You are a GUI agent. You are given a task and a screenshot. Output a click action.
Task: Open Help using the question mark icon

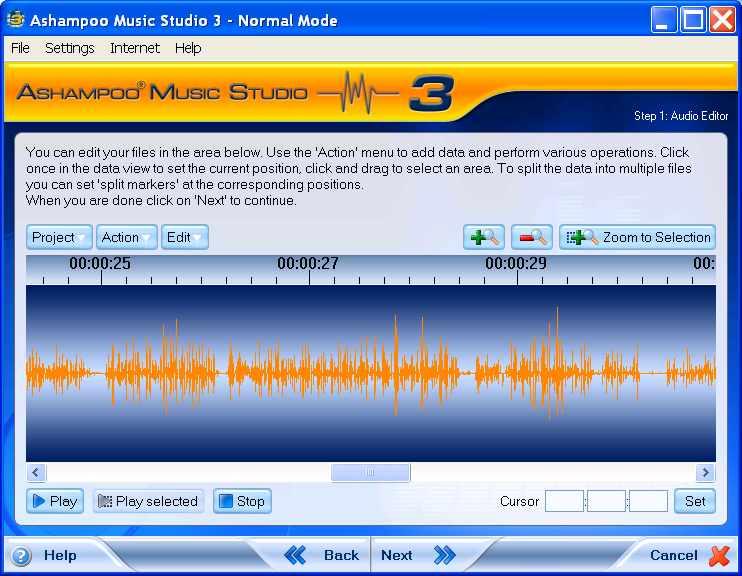click(22, 556)
